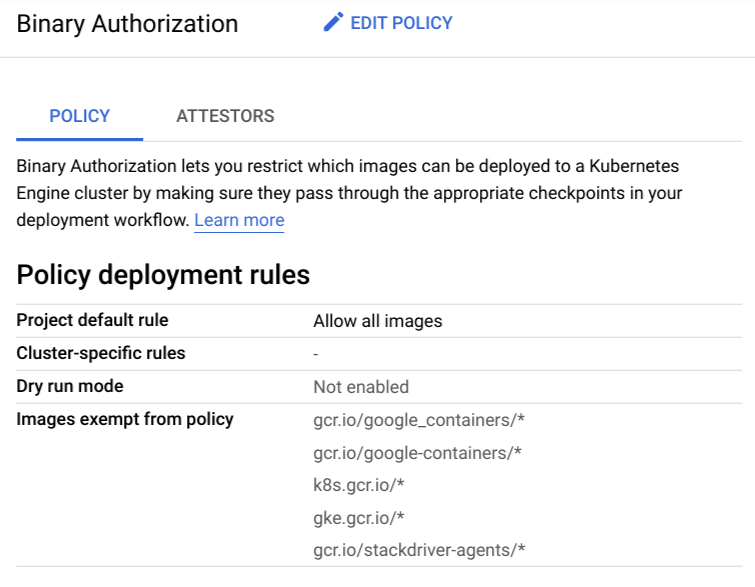Click the dash value for Cluster-specific rules
Image resolution: width=755 pixels, height=587 pixels.
click(316, 354)
